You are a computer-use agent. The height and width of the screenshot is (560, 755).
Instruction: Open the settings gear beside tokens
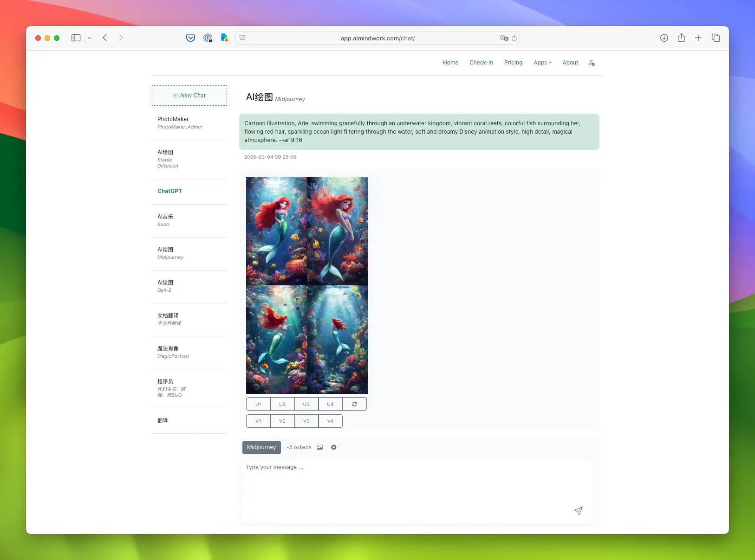pyautogui.click(x=333, y=447)
